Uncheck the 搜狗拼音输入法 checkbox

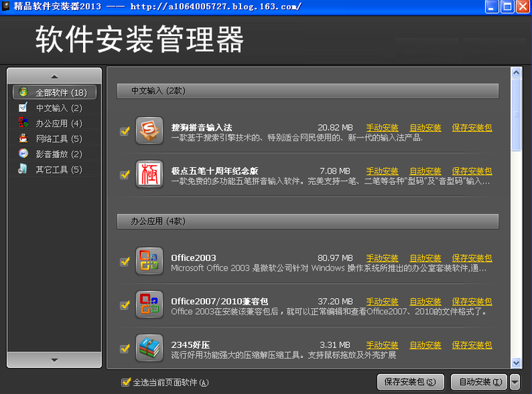pos(125,131)
